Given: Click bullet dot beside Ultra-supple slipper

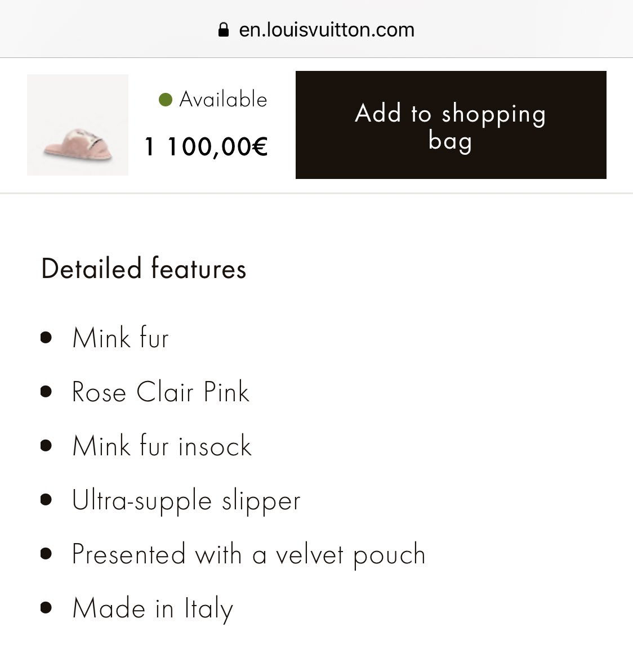Looking at the screenshot, I should click(47, 500).
